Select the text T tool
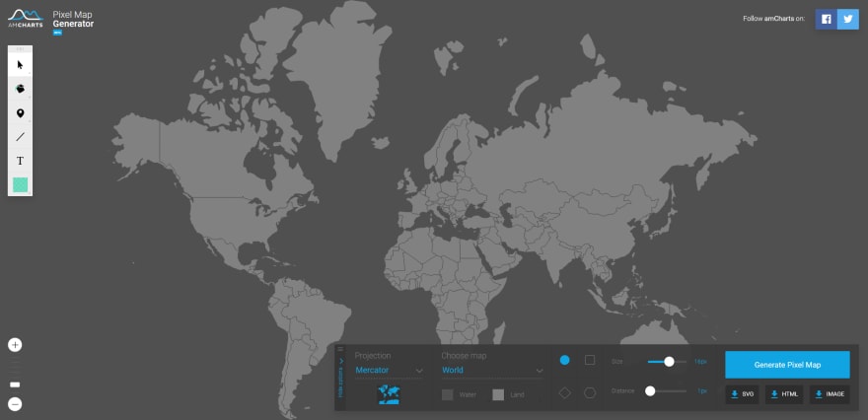This screenshot has width=868, height=420. tap(20, 161)
